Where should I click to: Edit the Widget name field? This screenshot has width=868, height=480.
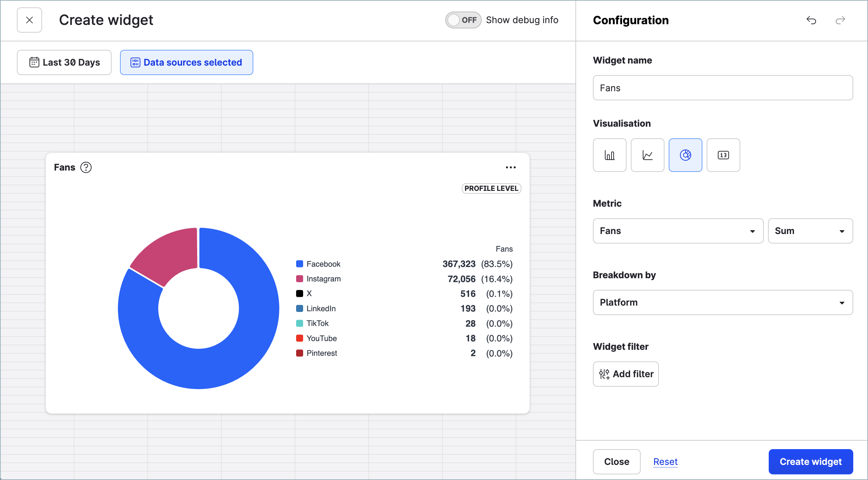tap(722, 88)
